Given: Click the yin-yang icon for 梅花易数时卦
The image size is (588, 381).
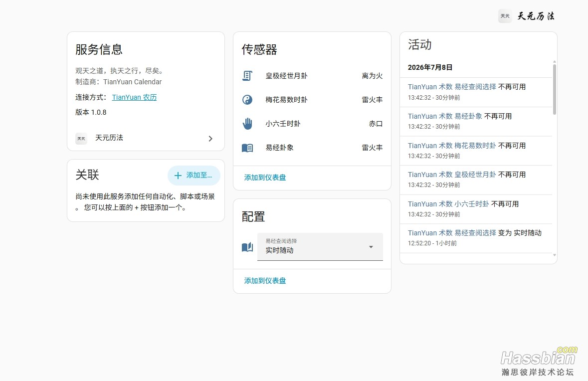Looking at the screenshot, I should 247,100.
